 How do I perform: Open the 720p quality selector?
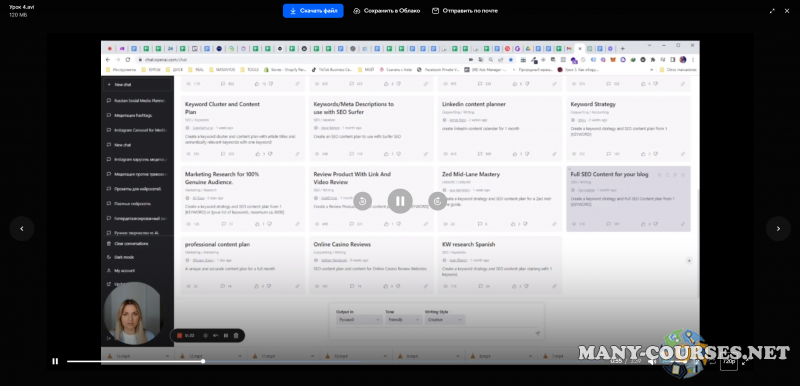[729, 362]
